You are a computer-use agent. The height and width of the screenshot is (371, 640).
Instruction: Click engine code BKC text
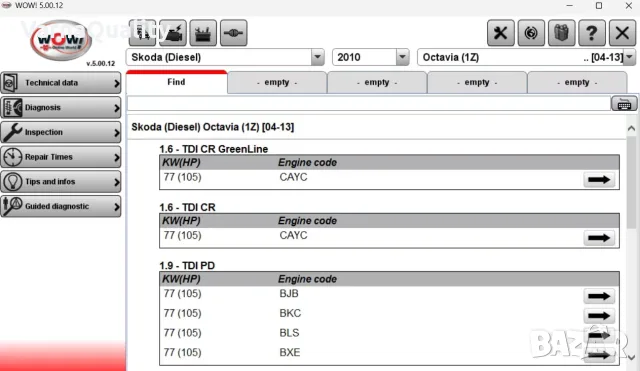point(290,313)
